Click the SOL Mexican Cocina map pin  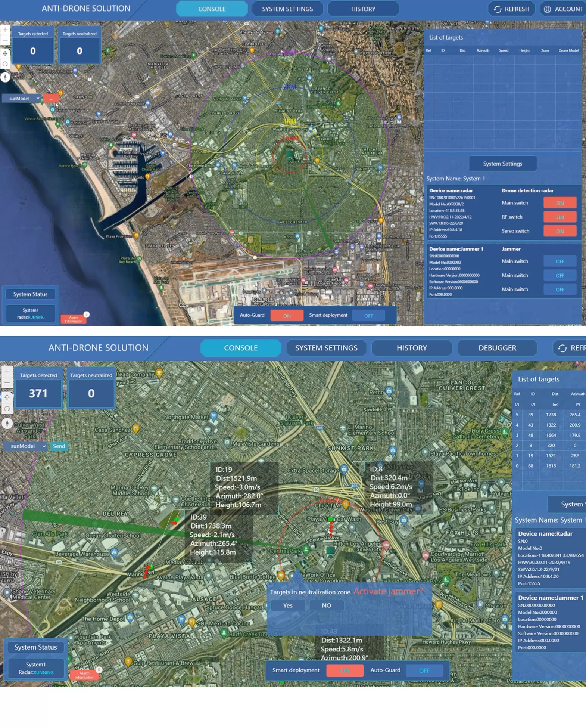coord(192,622)
